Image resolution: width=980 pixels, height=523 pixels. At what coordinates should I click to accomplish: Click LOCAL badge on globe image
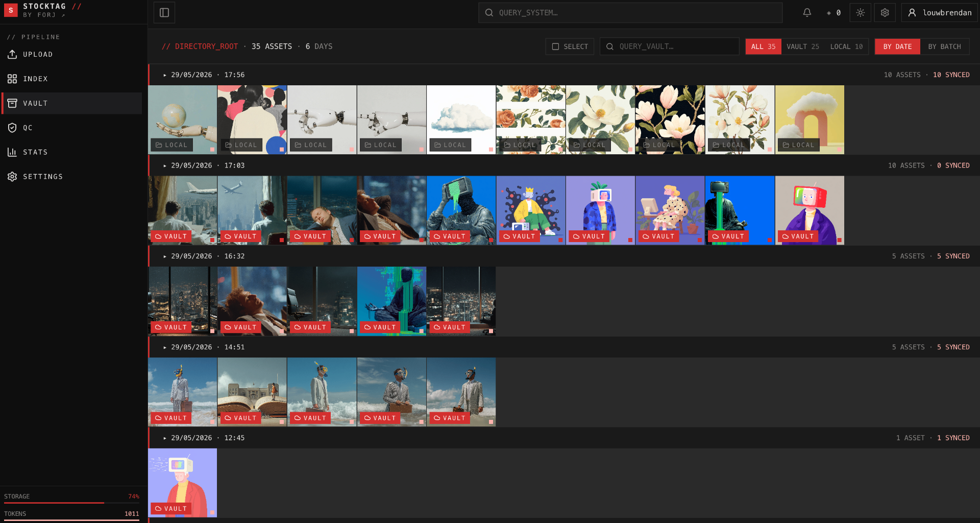pos(172,145)
